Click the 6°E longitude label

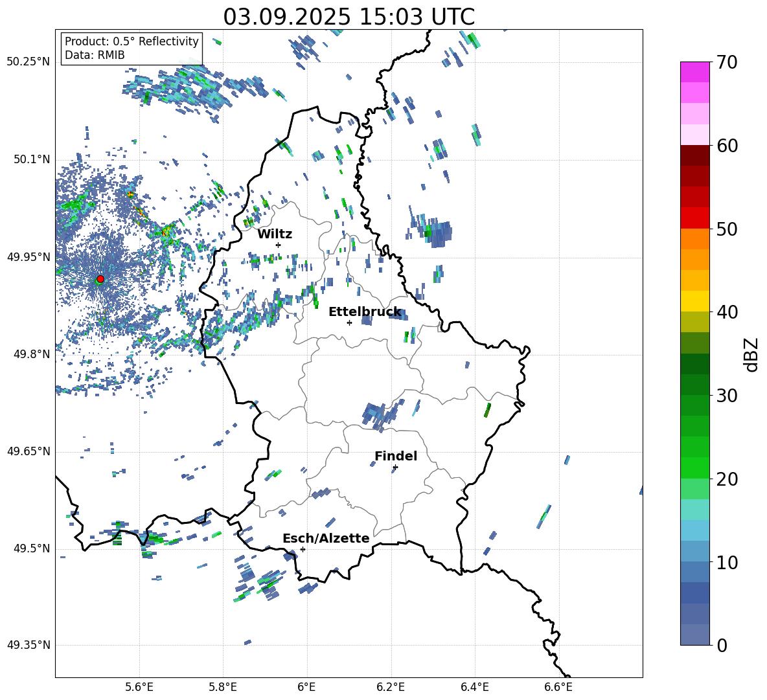click(306, 687)
